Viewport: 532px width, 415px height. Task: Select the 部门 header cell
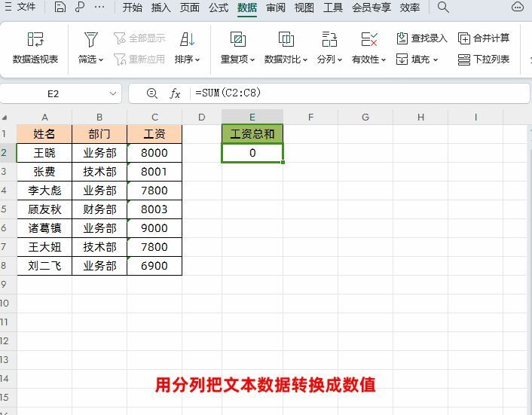pos(99,134)
